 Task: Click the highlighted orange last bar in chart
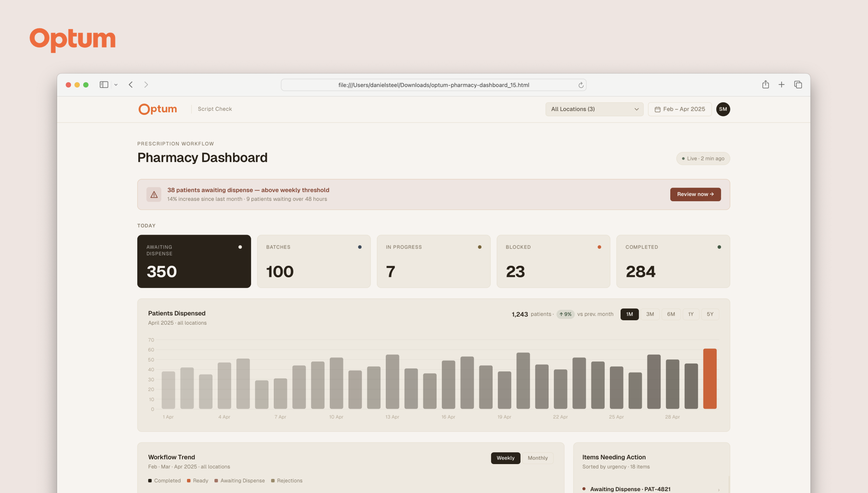point(710,378)
